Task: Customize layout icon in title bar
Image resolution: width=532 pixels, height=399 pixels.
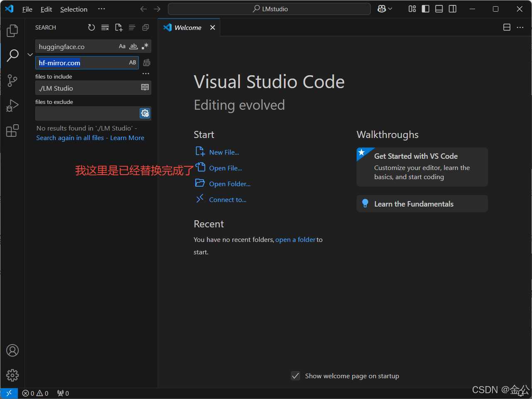Action: click(x=412, y=9)
